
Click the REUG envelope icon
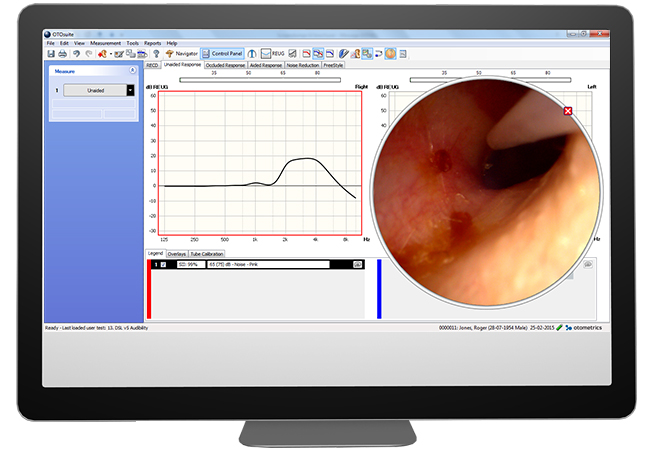coord(266,53)
